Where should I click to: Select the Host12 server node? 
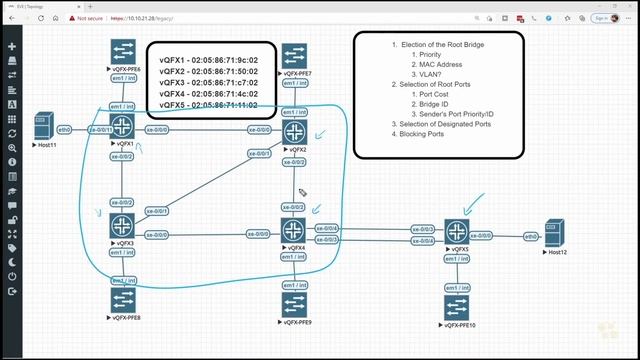[x=554, y=233]
